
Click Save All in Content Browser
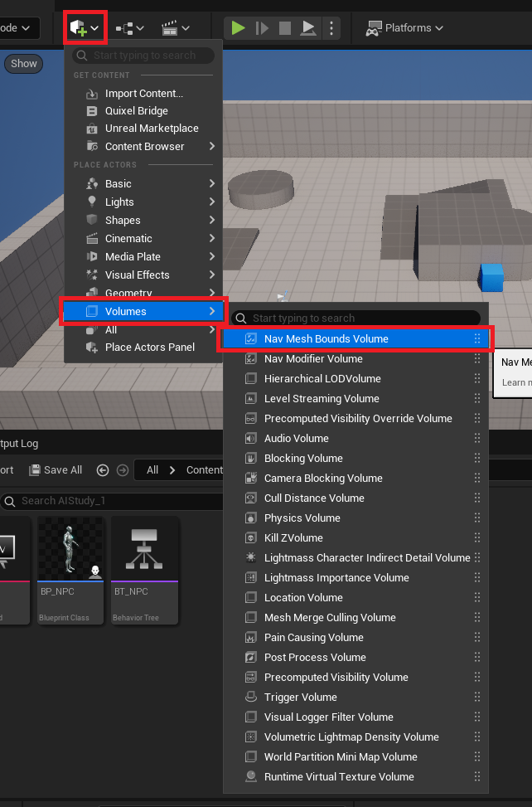pyautogui.click(x=56, y=470)
